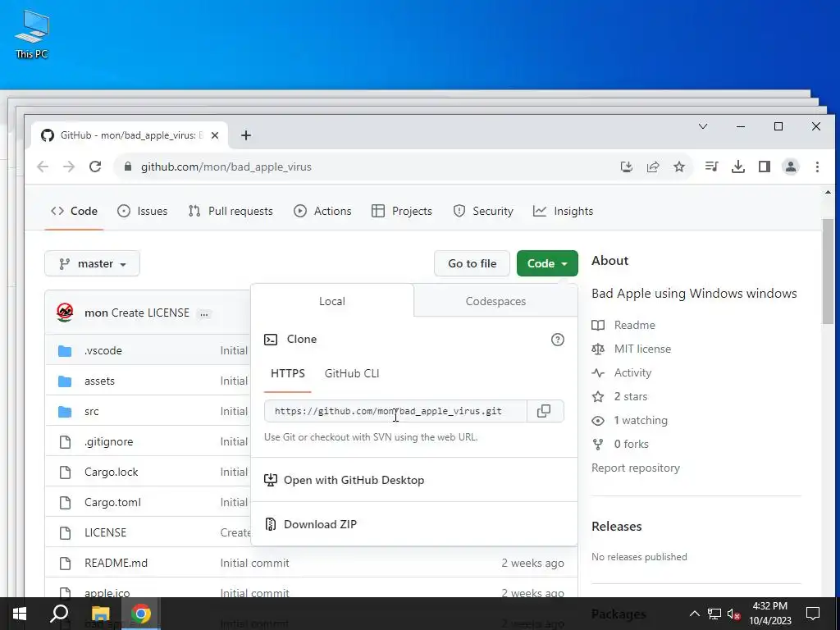Share this page icon

pos(652,167)
